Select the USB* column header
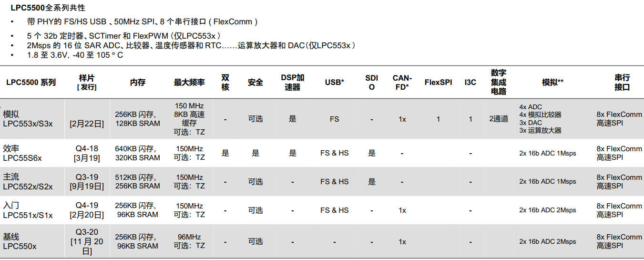This screenshot has height=260, width=644. pos(334,82)
